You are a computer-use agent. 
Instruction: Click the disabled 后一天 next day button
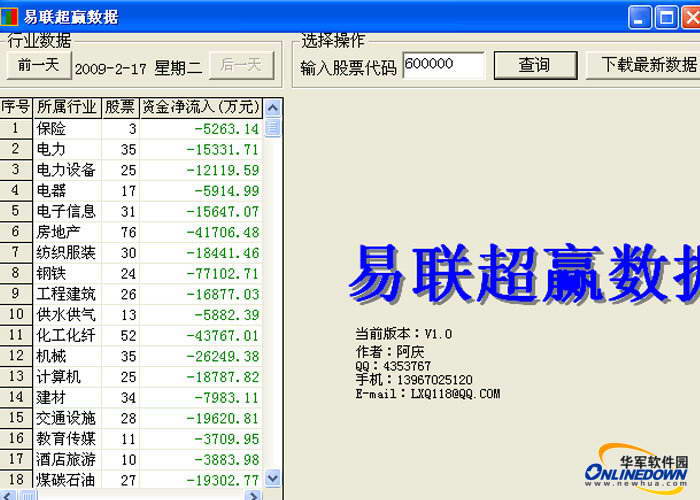tap(242, 66)
